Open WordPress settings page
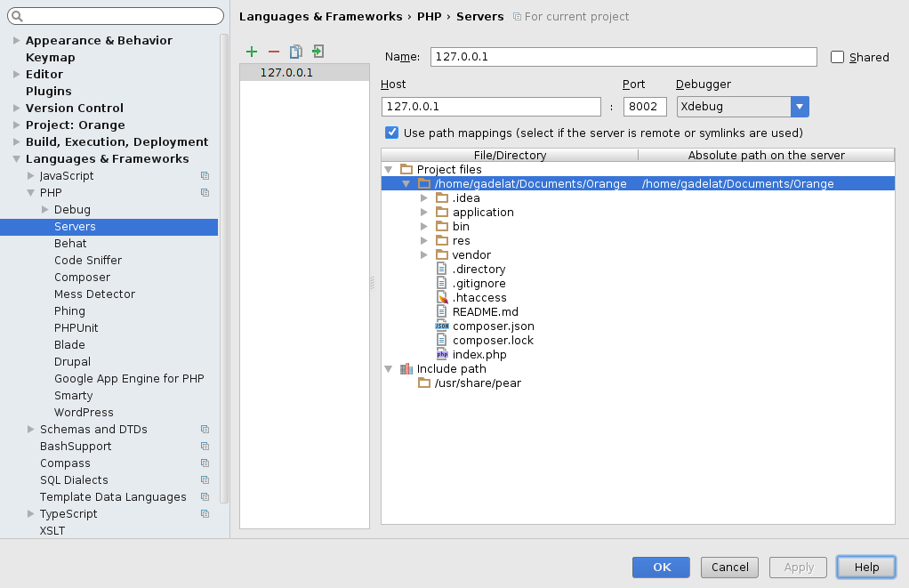The height and width of the screenshot is (588, 909). click(84, 412)
